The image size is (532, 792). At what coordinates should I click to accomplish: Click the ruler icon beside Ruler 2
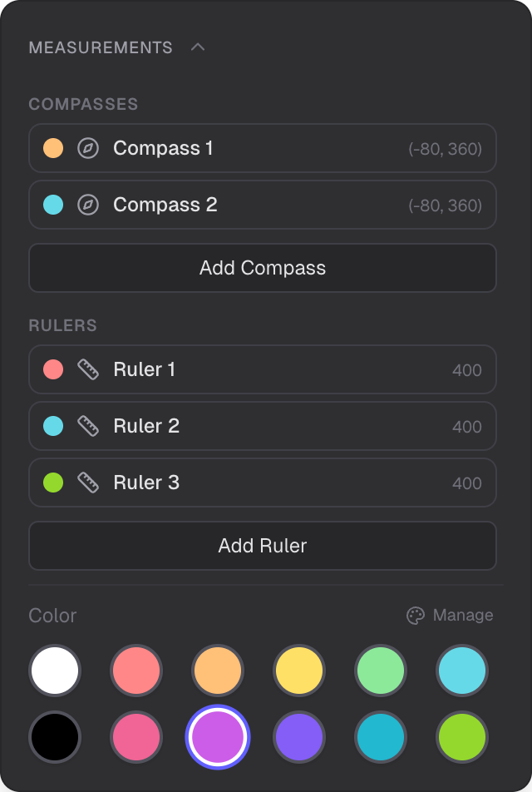[88, 426]
